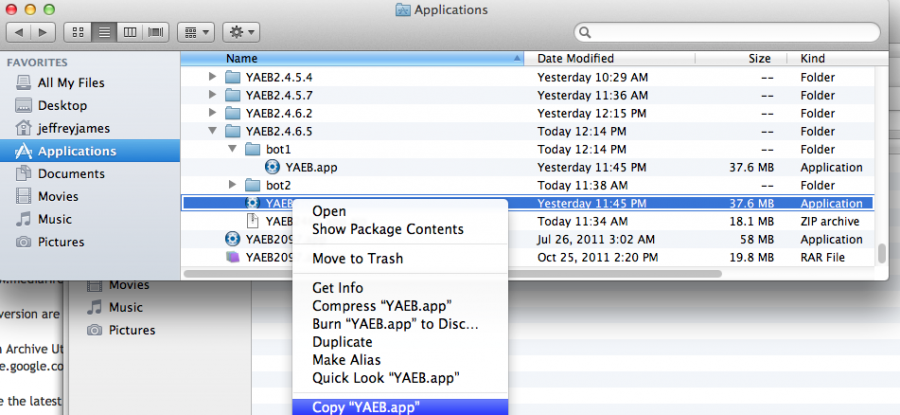This screenshot has width=900, height=415.
Task: Select Move to Trash menu entry
Action: click(357, 258)
